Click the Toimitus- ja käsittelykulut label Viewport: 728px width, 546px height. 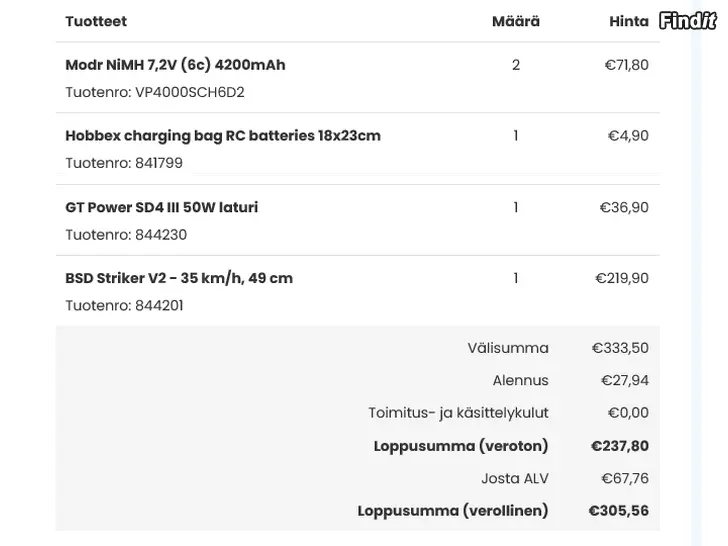tap(458, 413)
